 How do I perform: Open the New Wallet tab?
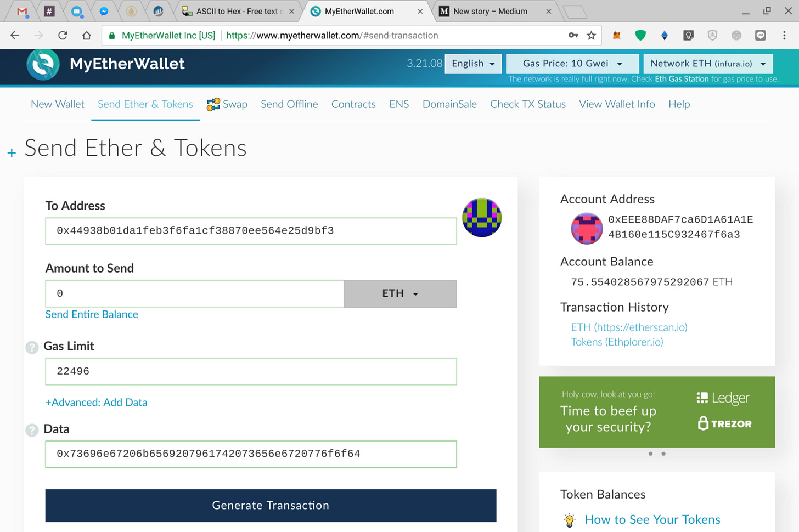tap(58, 104)
